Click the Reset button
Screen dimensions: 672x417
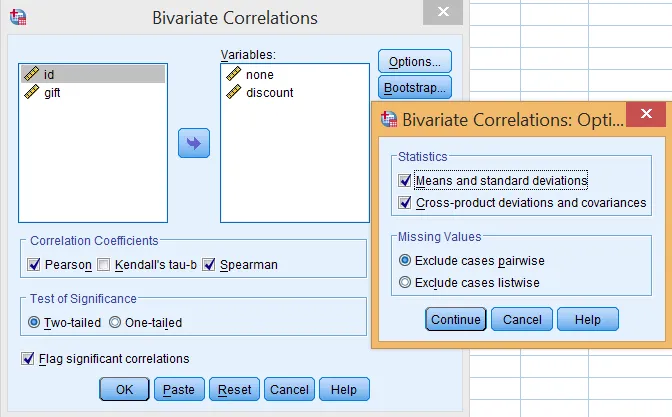pos(234,389)
